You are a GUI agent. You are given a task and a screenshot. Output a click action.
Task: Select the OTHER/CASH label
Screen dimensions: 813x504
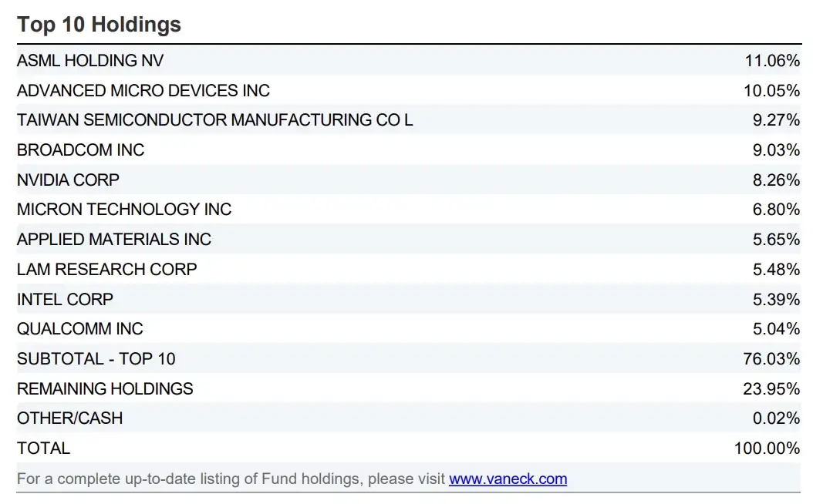point(69,418)
